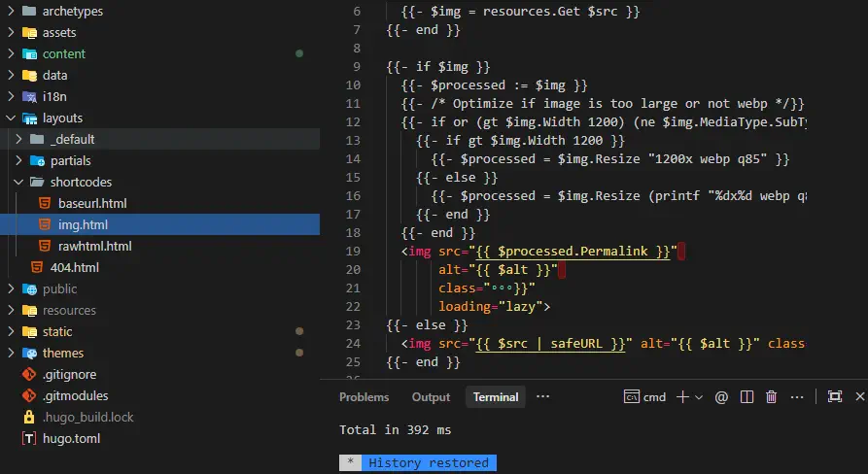Screen dimensions: 868x474
Task: Click the HTML5 icon beside rawhtml.html
Action: (45, 246)
